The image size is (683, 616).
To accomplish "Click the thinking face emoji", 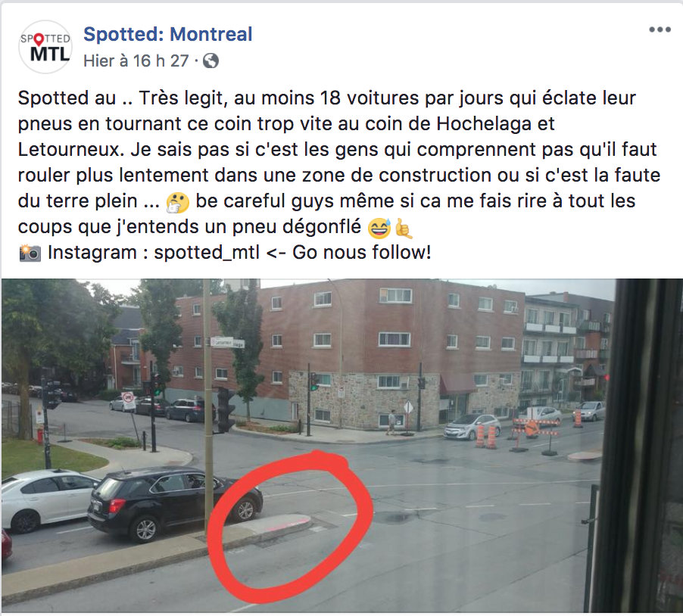I will coord(178,202).
